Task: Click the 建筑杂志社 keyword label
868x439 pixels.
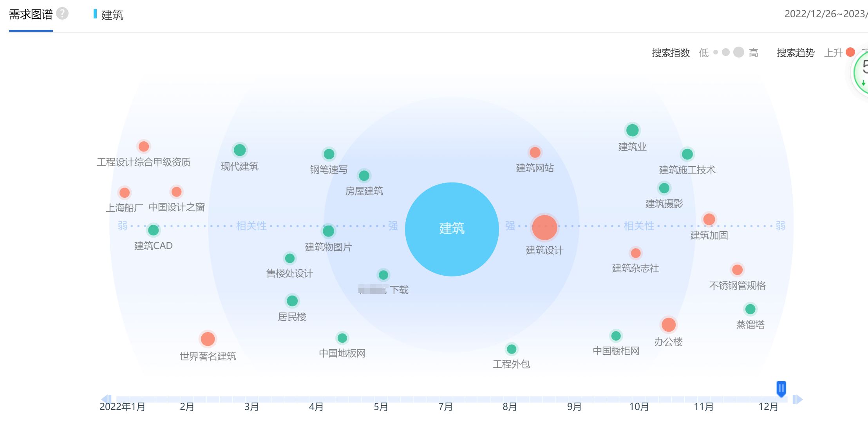Action: coord(635,268)
